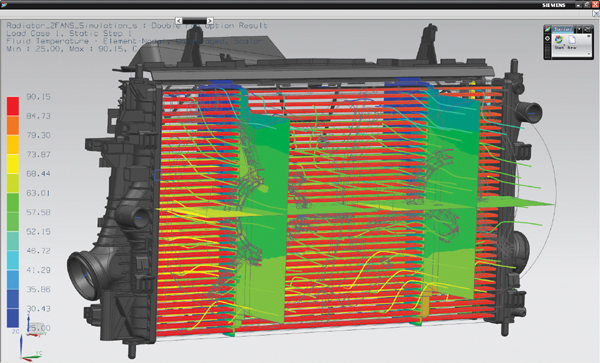Select the yellow 73.87 legend swatch
Screen dimensions: 600x363
tap(13, 164)
